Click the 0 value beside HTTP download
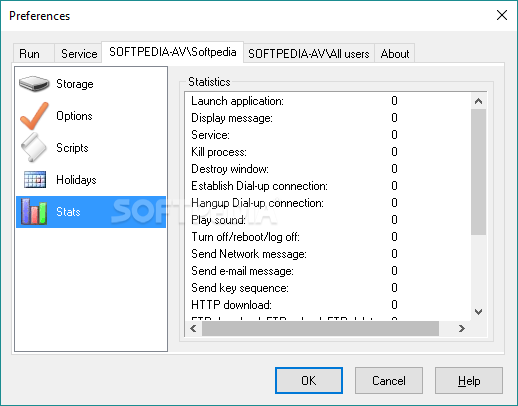Viewport: 518px width, 406px height. [394, 305]
